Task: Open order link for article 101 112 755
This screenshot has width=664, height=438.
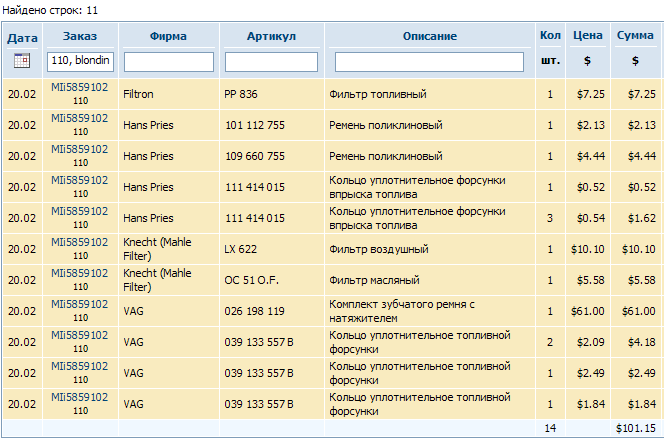Action: click(80, 119)
